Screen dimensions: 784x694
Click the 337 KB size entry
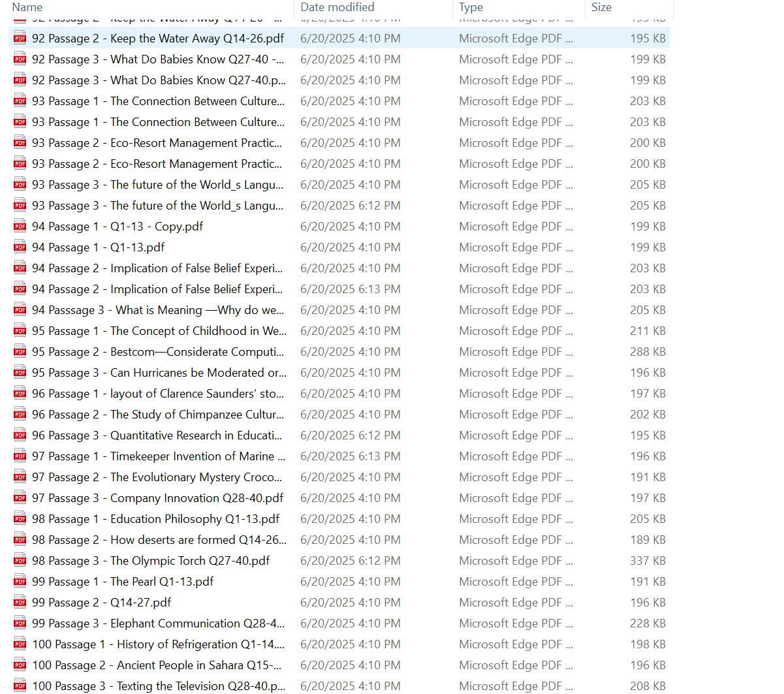click(x=647, y=561)
